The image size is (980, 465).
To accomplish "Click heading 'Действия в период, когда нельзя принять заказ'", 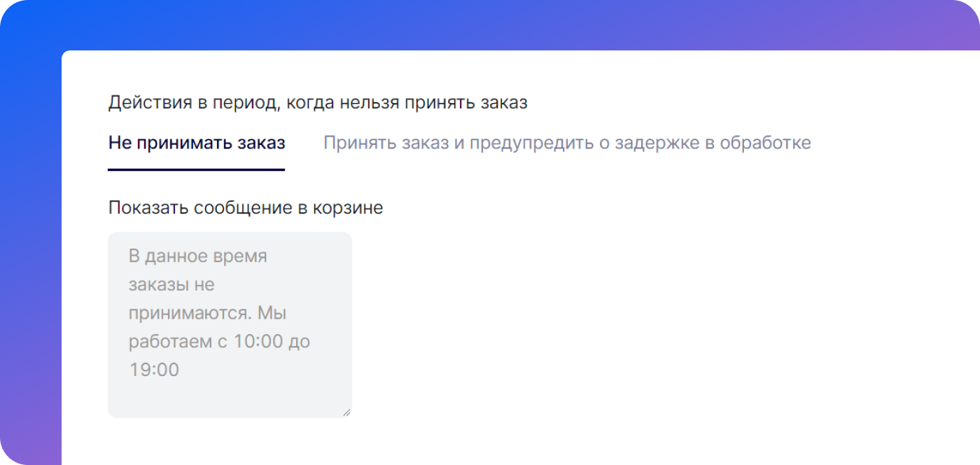I will [317, 103].
